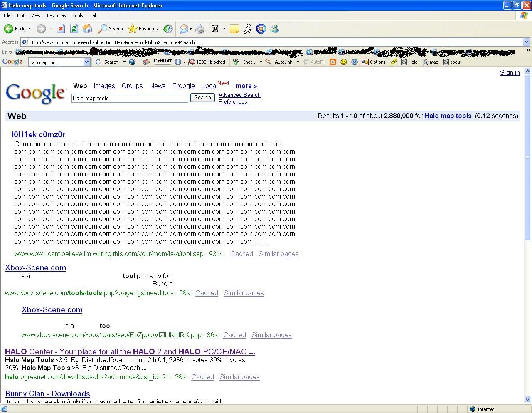Click the Stop loading icon

[x=61, y=29]
